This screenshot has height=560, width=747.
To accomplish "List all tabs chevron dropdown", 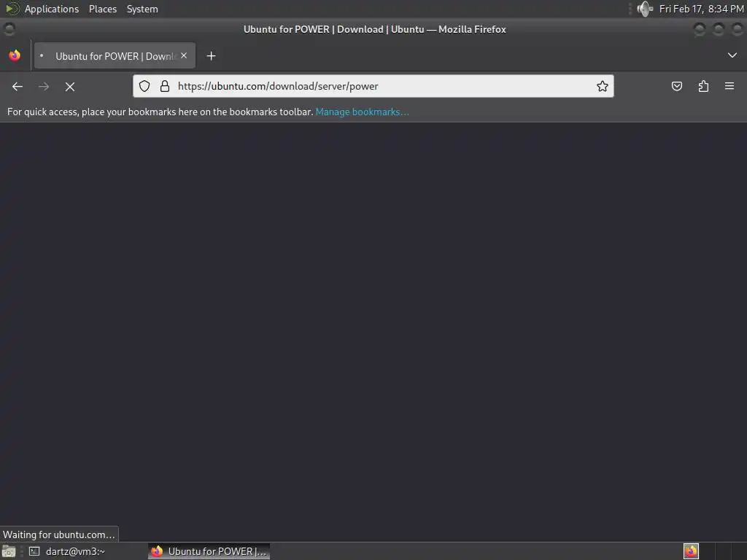I will [x=732, y=55].
